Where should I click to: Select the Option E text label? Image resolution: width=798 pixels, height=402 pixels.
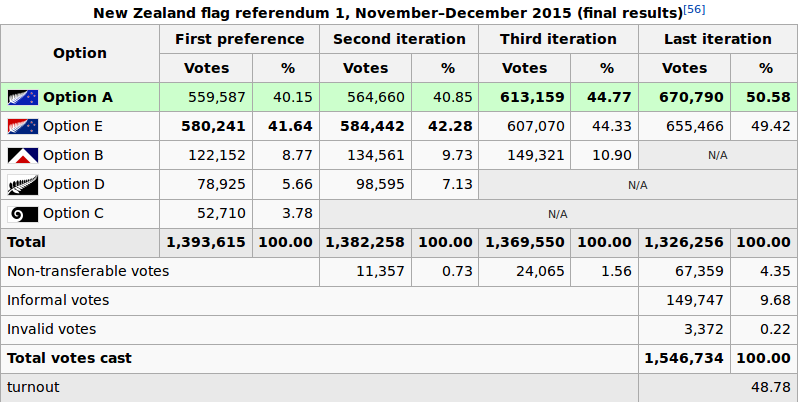point(73,127)
